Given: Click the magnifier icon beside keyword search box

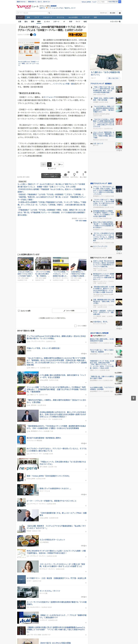Looking at the screenshot, I should 49,13.
